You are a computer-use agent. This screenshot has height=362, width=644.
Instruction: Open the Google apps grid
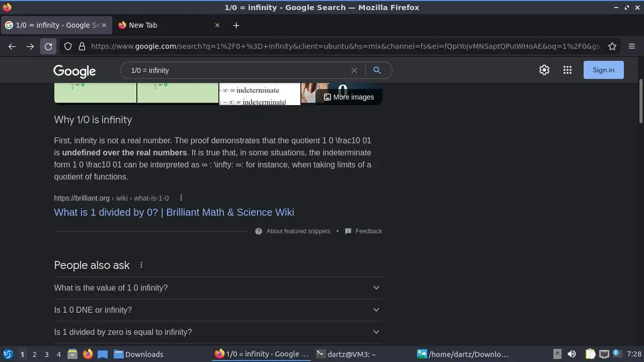tap(568, 70)
